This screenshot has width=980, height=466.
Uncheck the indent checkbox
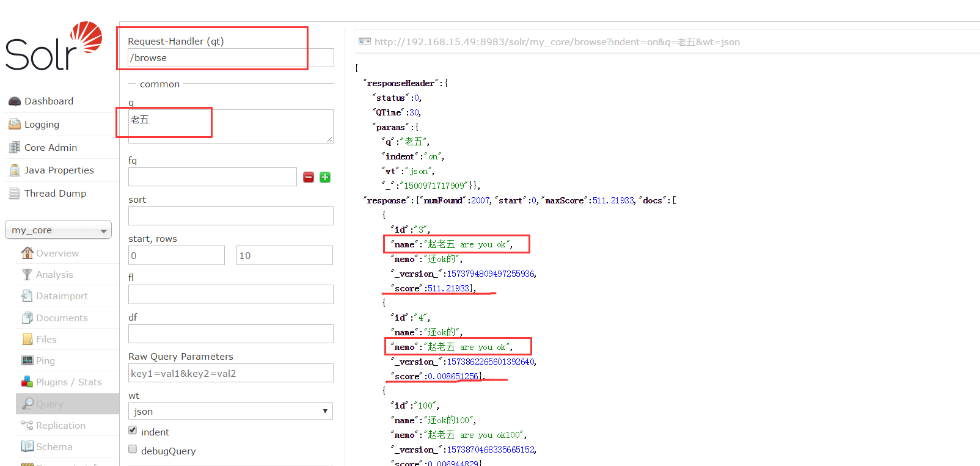pyautogui.click(x=133, y=431)
